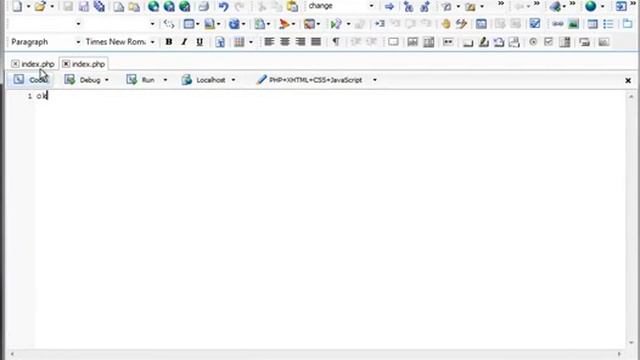Open the color grid palette icon

click(x=239, y=42)
